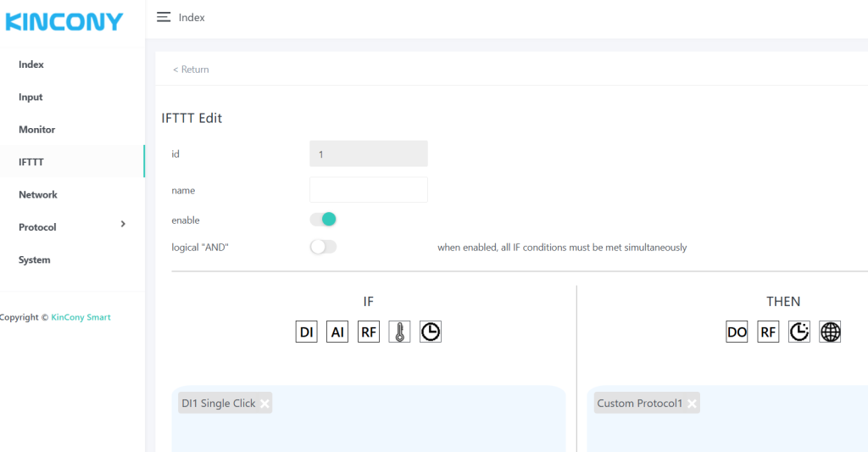Add a DO output action under THEN

point(737,332)
